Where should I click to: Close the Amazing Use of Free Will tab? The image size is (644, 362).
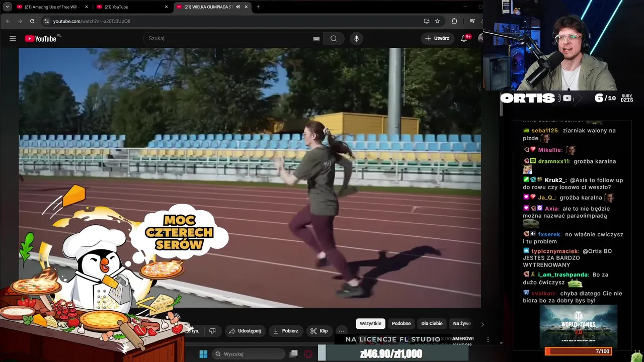(87, 7)
